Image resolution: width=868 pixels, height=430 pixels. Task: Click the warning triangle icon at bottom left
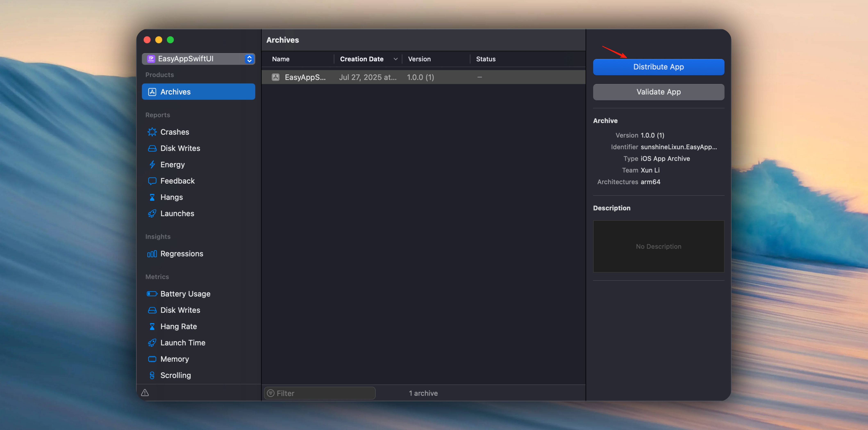pyautogui.click(x=145, y=393)
